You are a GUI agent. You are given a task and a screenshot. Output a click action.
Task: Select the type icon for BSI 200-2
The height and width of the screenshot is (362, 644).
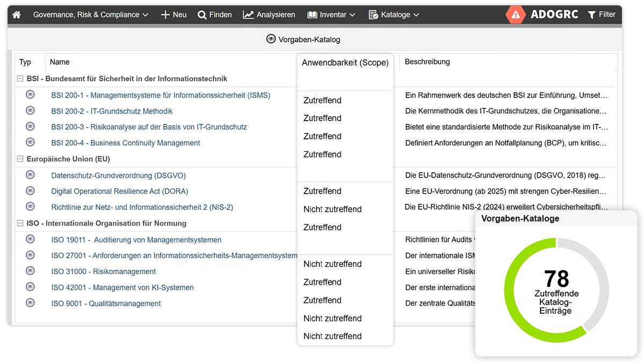(x=30, y=111)
